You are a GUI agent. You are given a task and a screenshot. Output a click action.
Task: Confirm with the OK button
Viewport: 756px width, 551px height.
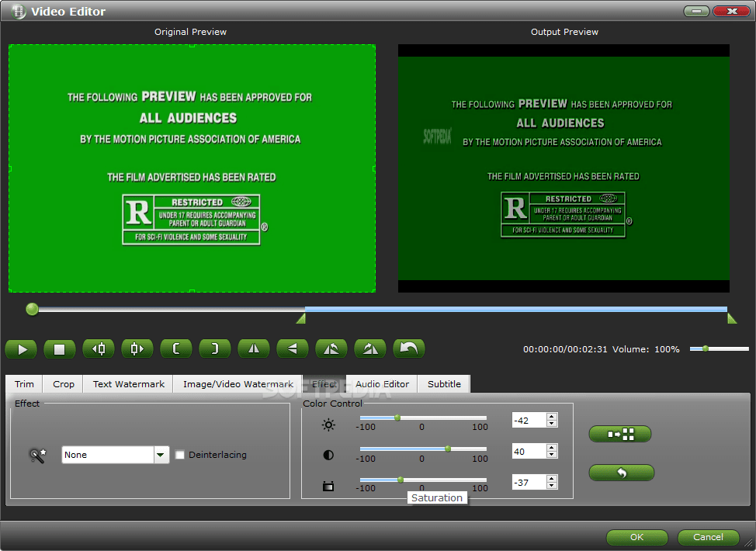coord(637,536)
